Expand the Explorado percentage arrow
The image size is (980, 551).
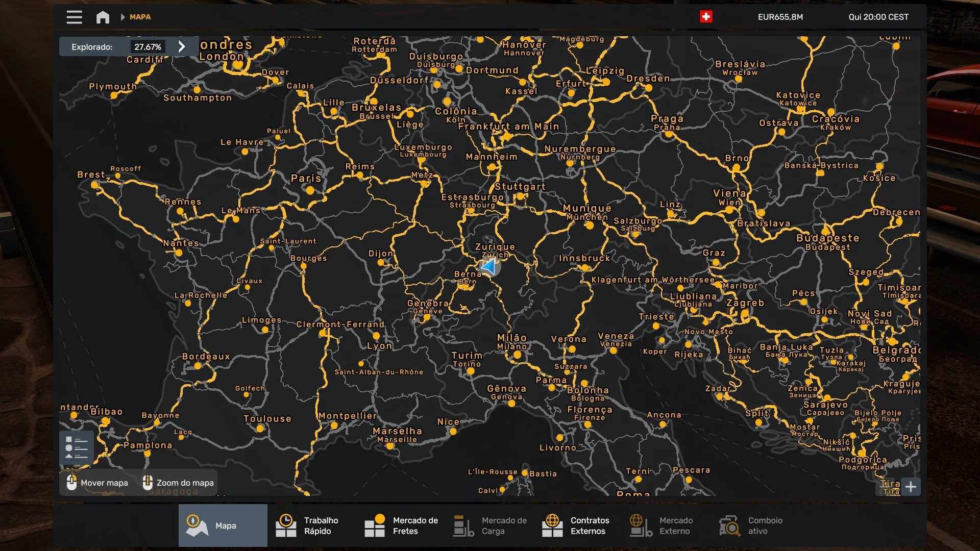(x=182, y=46)
